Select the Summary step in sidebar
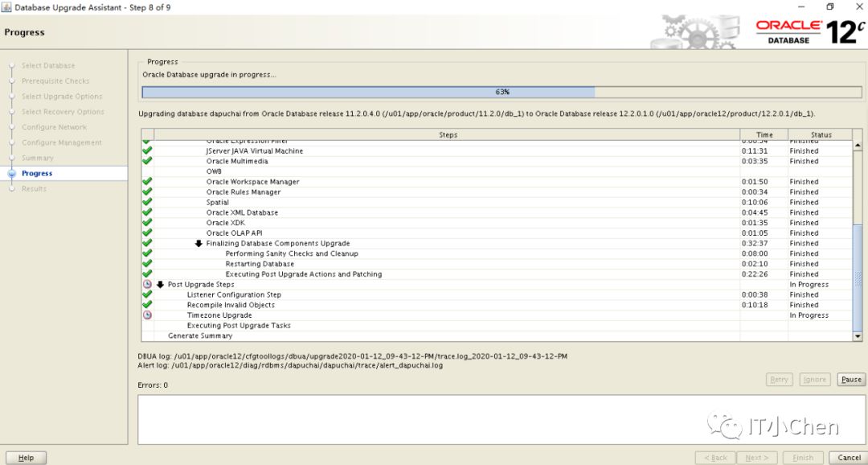This screenshot has width=868, height=465. (38, 158)
